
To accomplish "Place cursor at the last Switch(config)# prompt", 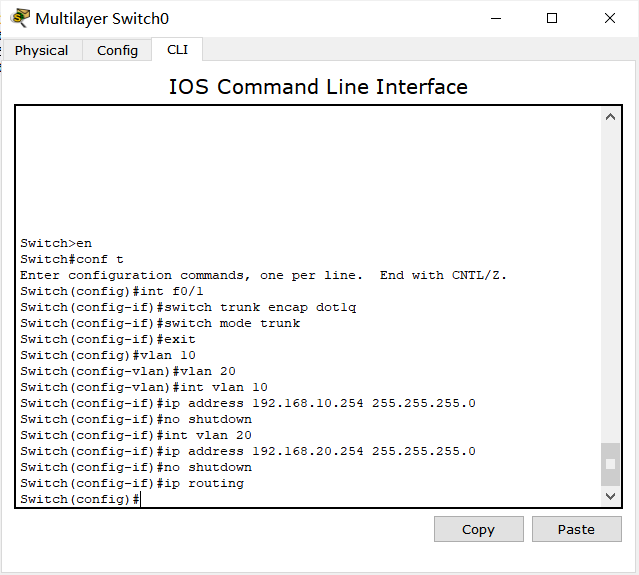I will click(x=141, y=499).
